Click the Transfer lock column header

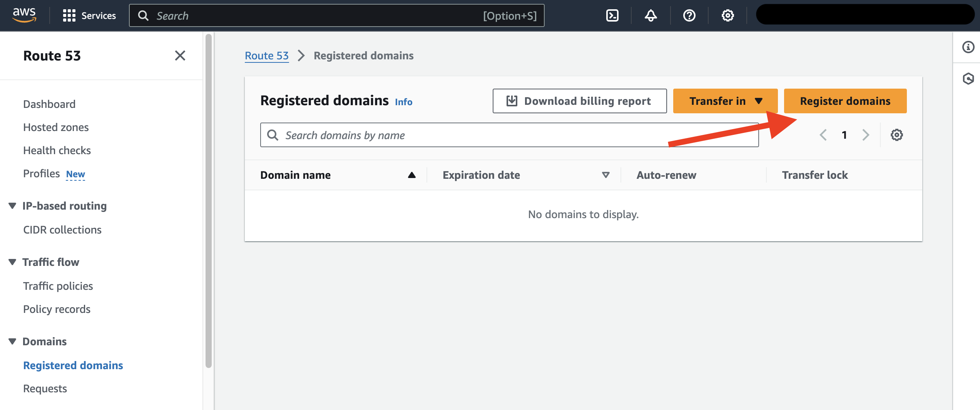click(x=815, y=175)
